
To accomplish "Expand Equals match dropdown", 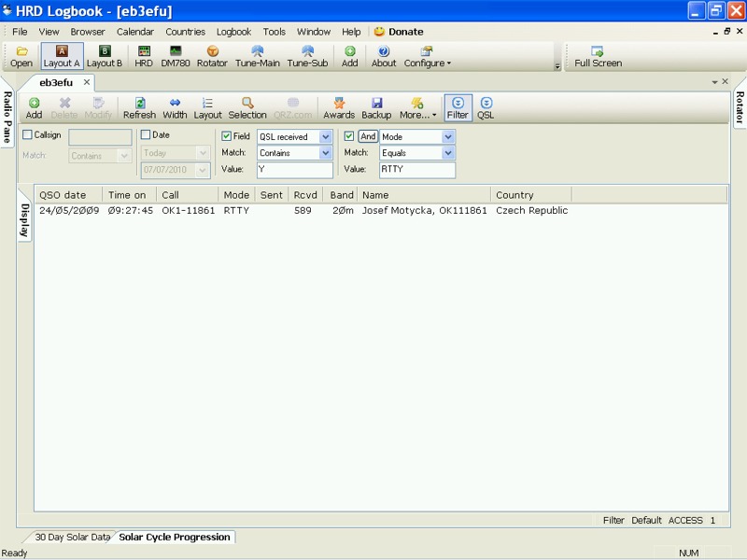I will (x=448, y=153).
